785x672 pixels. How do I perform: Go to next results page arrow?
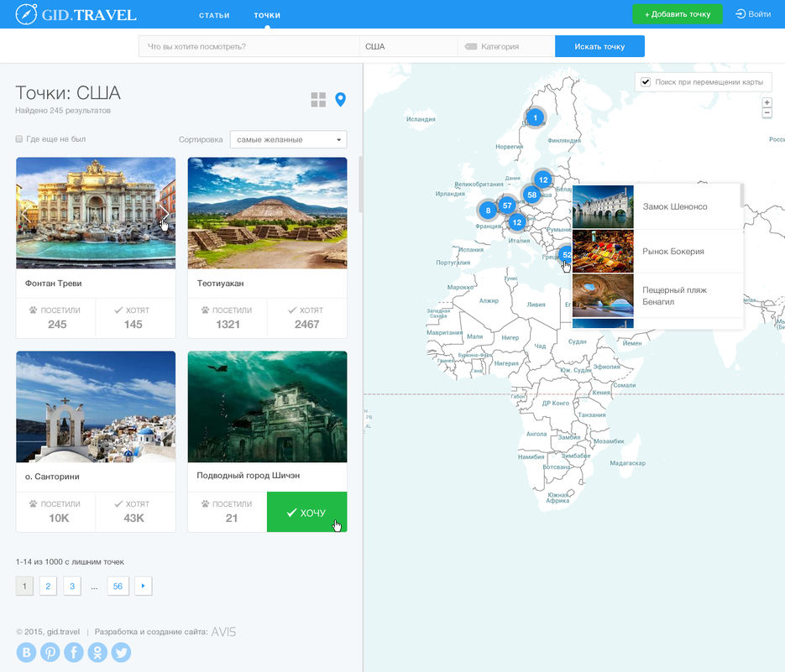pos(143,586)
